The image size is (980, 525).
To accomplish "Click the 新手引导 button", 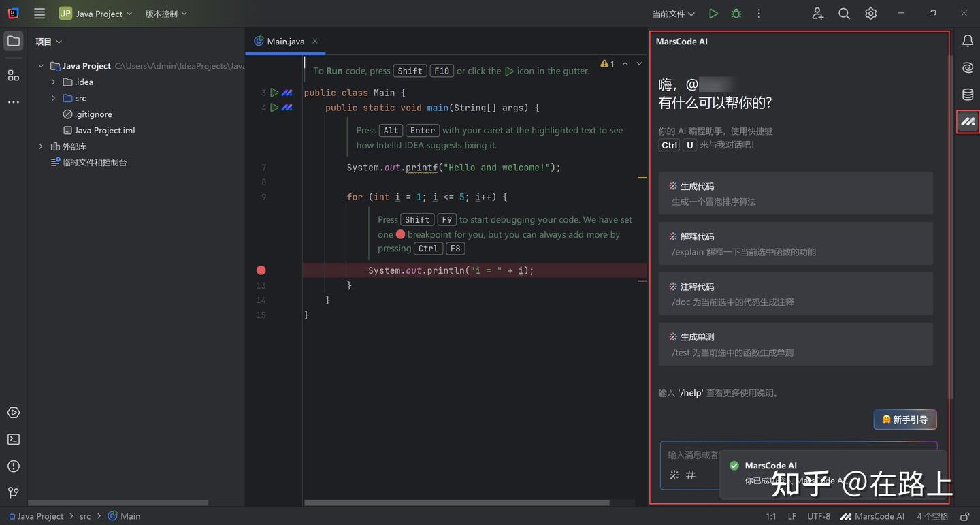I will (905, 419).
